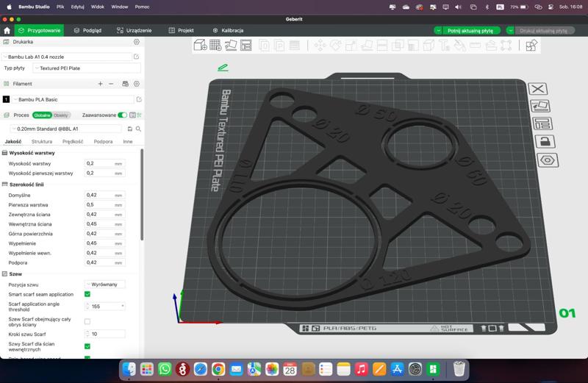Click the Auto orient toolbar icon
Image resolution: width=588 pixels, height=383 pixels.
point(231,46)
